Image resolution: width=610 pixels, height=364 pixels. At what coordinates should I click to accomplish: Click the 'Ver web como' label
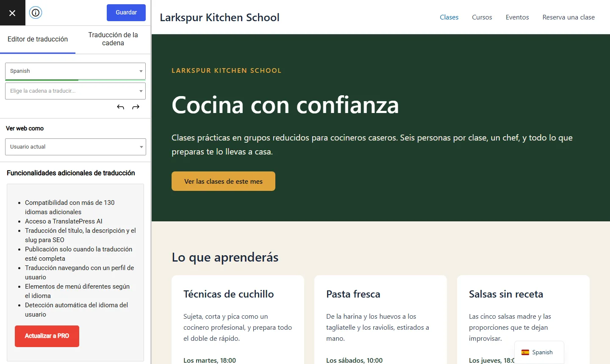25,128
